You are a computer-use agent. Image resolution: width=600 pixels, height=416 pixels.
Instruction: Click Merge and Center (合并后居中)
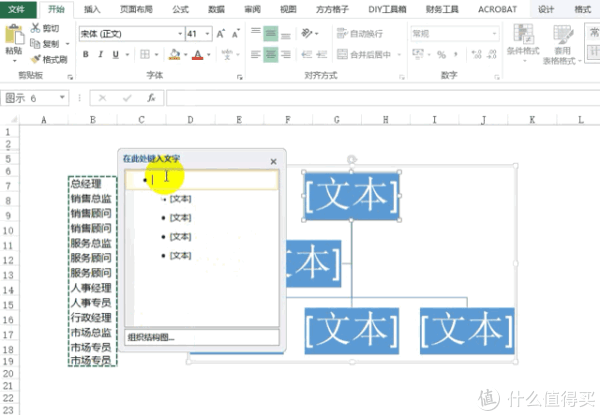(x=364, y=55)
